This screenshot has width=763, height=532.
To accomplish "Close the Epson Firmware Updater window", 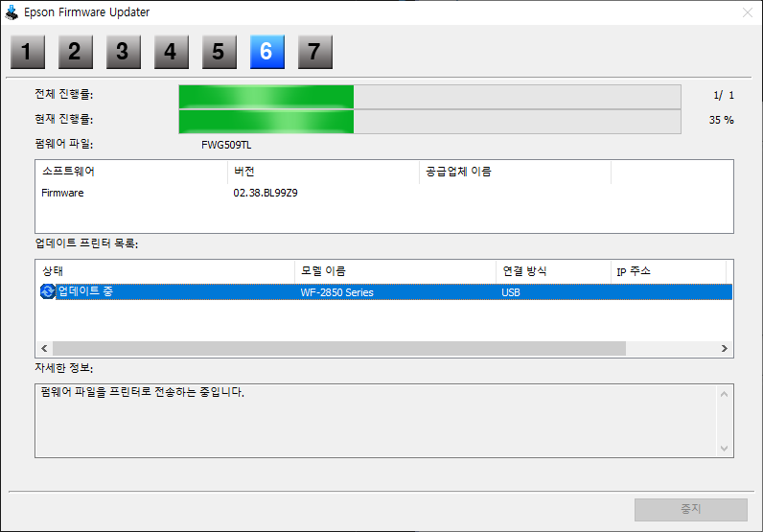I will [748, 12].
